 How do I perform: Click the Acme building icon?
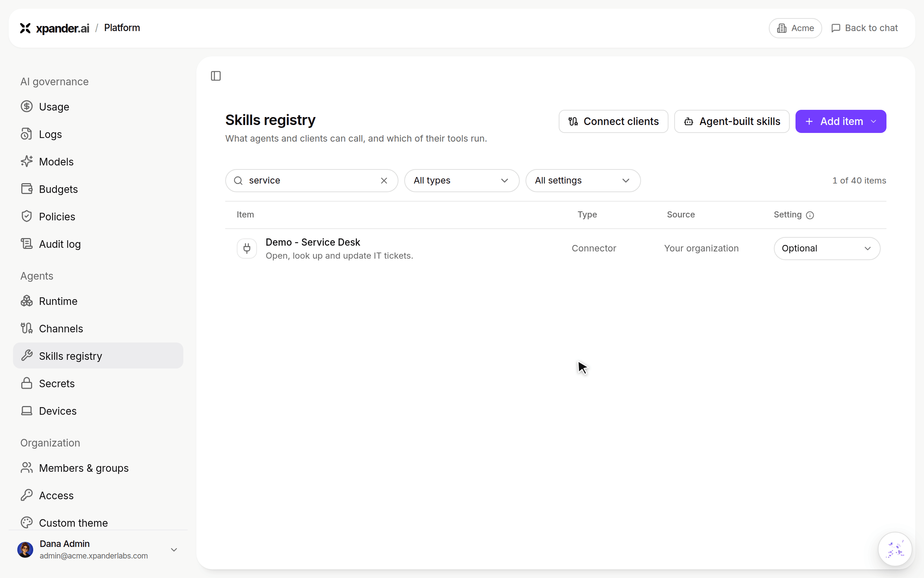[781, 28]
